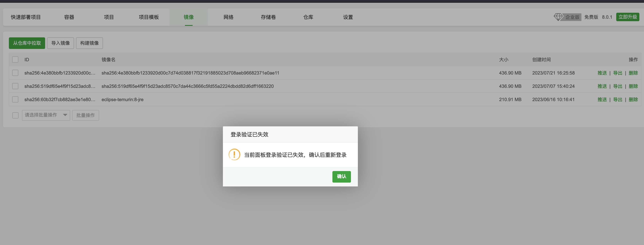Viewport: 644px width, 245px height.
Task: Click 推送 for eclipse-temurin:8-jre image
Action: (x=602, y=99)
